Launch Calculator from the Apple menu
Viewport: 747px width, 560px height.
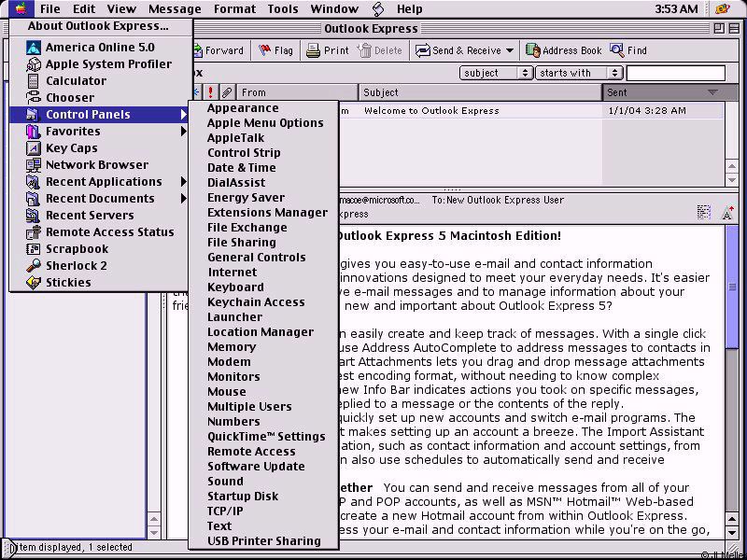[x=76, y=81]
